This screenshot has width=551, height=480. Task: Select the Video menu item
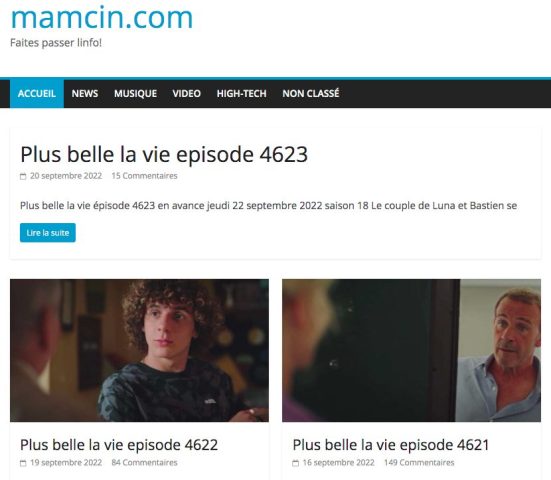coord(187,93)
